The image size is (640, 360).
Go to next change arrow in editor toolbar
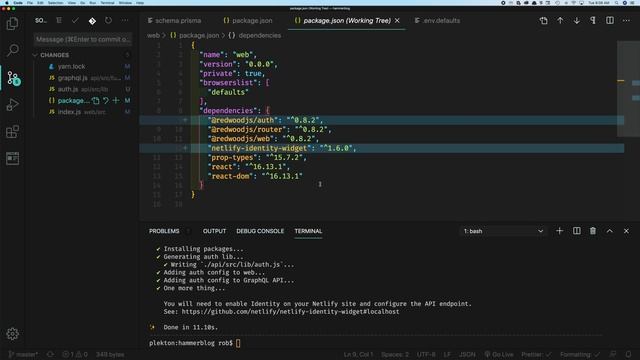click(x=576, y=20)
